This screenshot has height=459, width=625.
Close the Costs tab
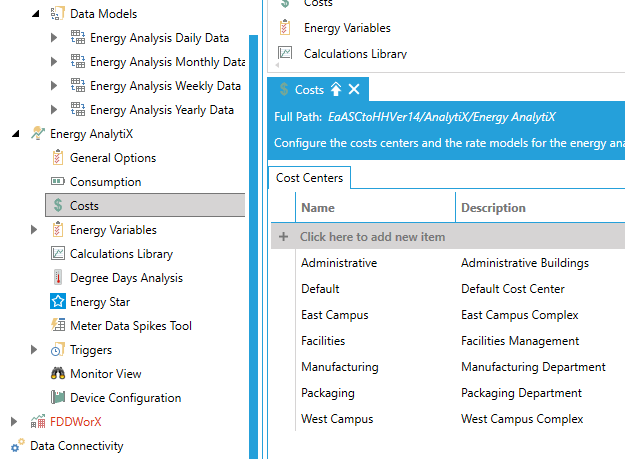pyautogui.click(x=354, y=90)
